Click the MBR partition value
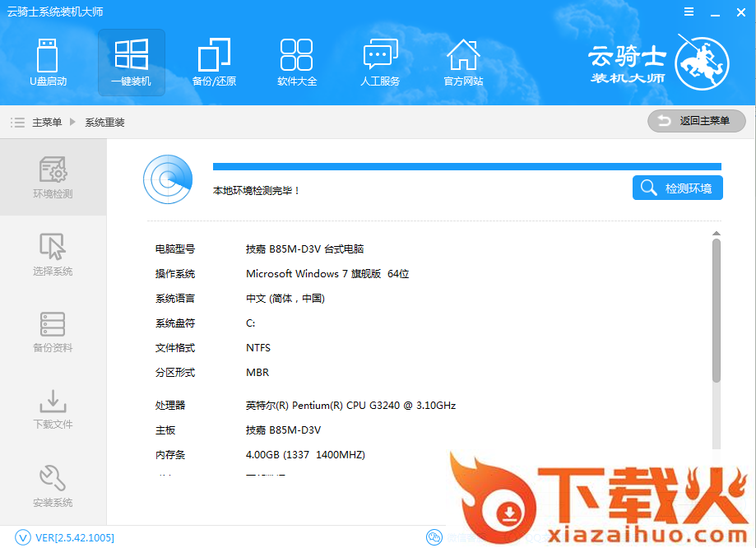756x548 pixels. pos(257,373)
